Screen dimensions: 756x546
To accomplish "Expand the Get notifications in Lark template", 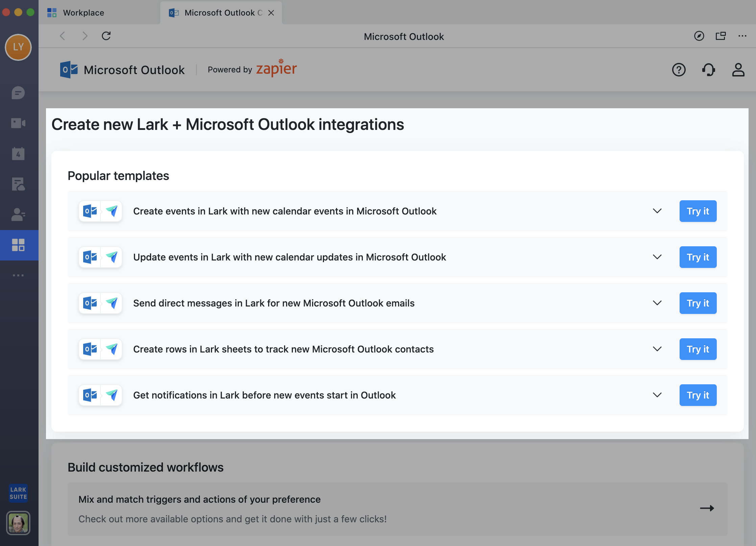I will [x=657, y=395].
